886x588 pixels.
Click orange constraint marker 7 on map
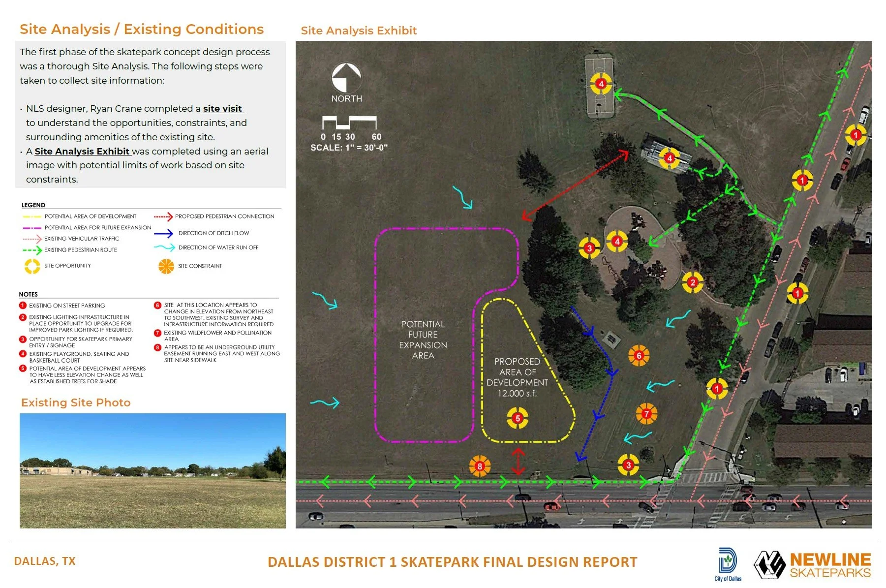pyautogui.click(x=646, y=414)
